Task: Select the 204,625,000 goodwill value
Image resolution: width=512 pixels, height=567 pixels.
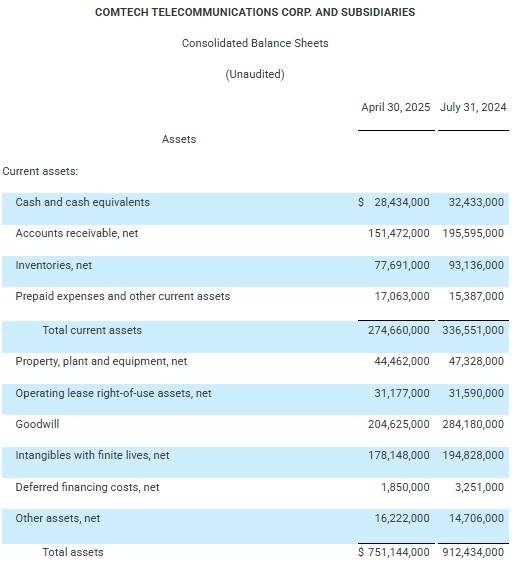Action: pos(399,424)
